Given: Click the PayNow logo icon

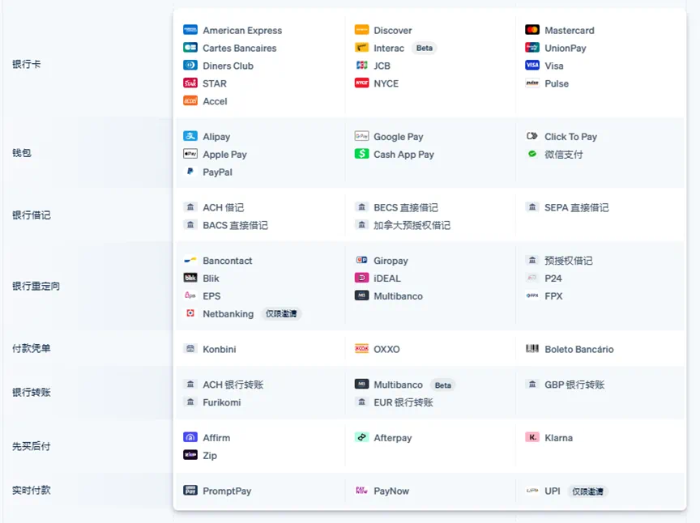Looking at the screenshot, I should coord(362,490).
